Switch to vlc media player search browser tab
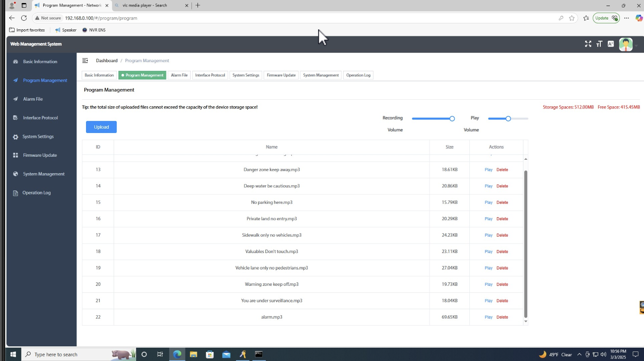The width and height of the screenshot is (644, 361). coord(151,6)
